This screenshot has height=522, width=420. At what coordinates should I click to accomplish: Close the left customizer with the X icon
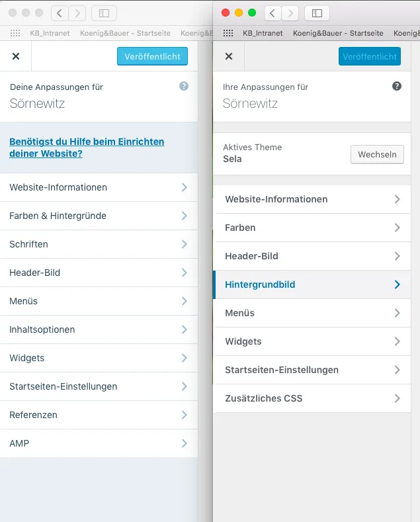point(16,56)
